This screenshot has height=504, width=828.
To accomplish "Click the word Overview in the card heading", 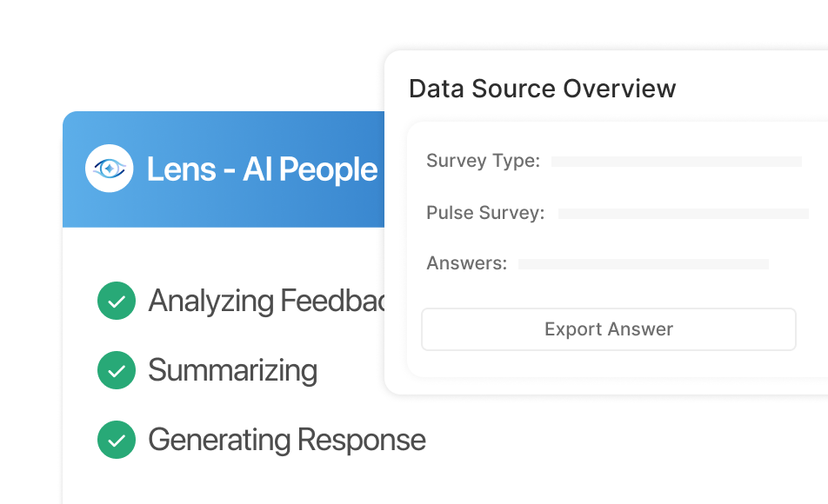I will pyautogui.click(x=619, y=88).
